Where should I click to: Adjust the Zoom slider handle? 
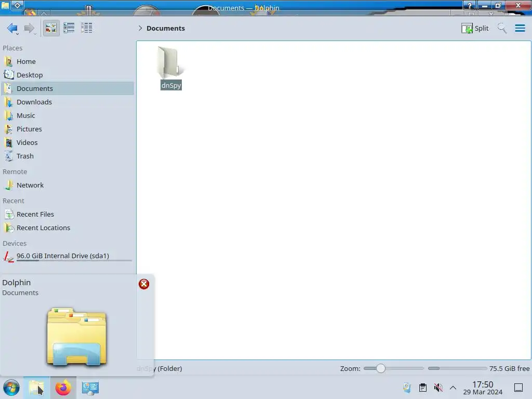click(381, 368)
